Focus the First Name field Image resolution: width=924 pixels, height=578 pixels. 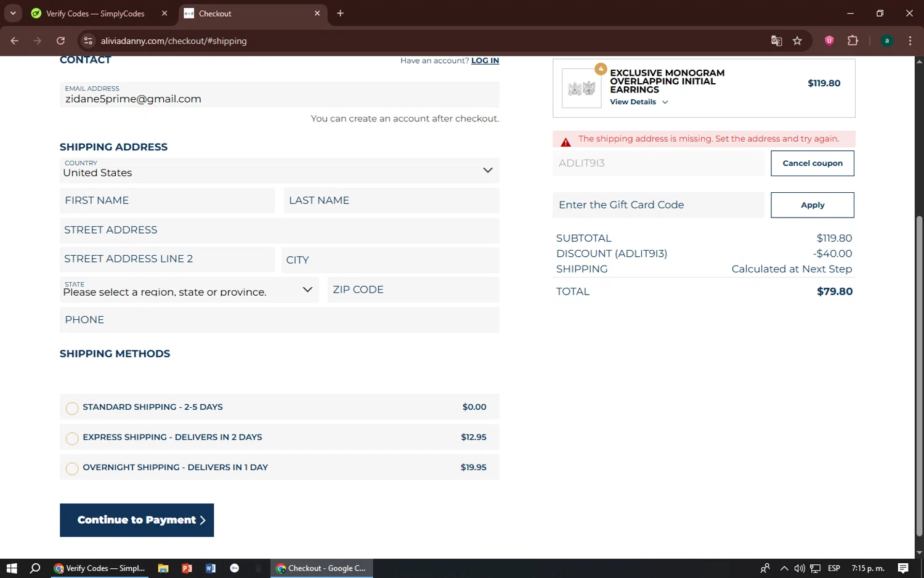(167, 200)
